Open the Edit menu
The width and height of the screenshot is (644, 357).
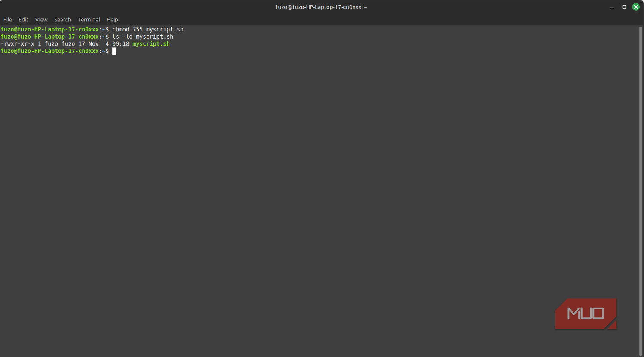(23, 20)
